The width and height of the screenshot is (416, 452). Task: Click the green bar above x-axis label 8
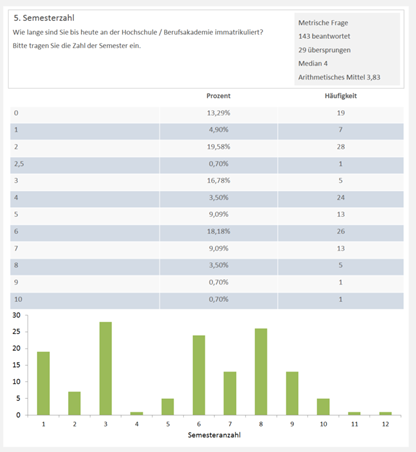click(x=261, y=372)
